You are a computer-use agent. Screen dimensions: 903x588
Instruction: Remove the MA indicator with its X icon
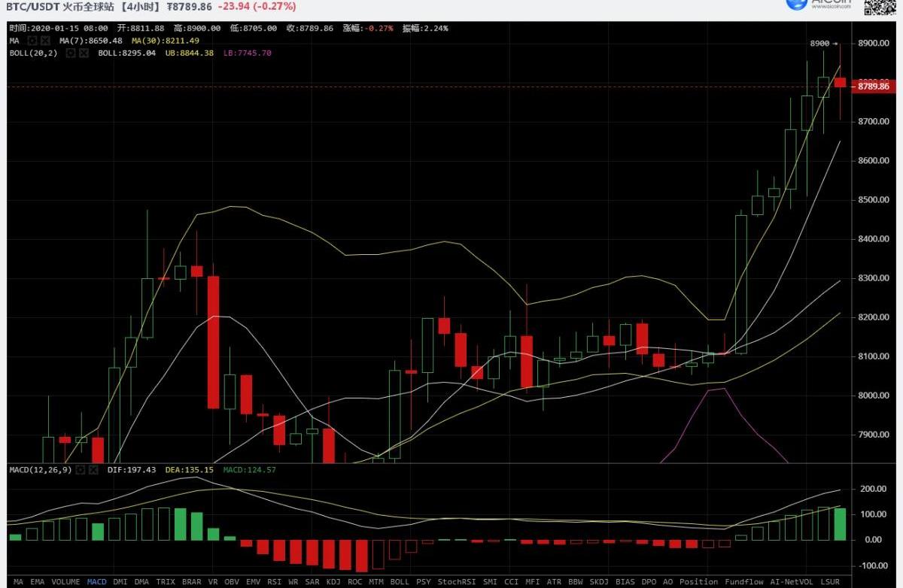[x=45, y=41]
